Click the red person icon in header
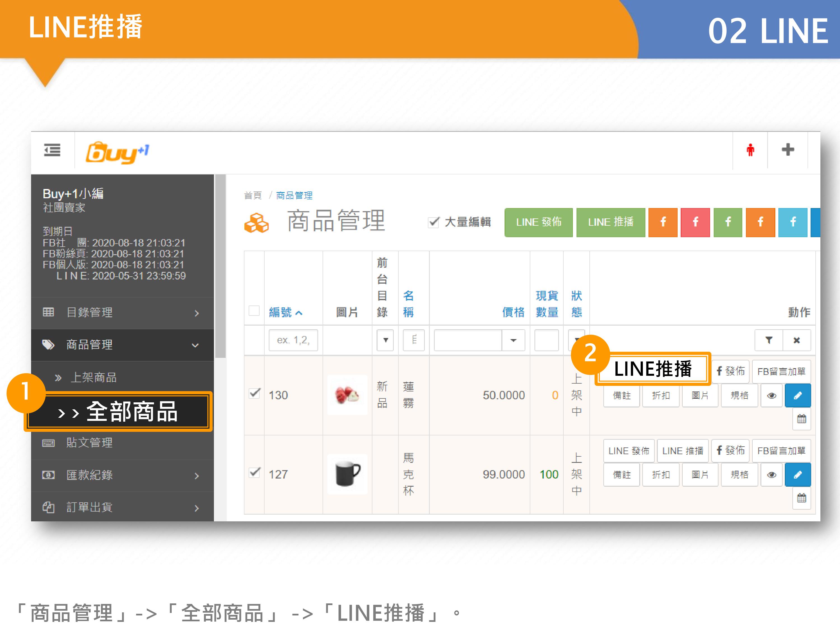This screenshot has height=630, width=840. coord(750,150)
